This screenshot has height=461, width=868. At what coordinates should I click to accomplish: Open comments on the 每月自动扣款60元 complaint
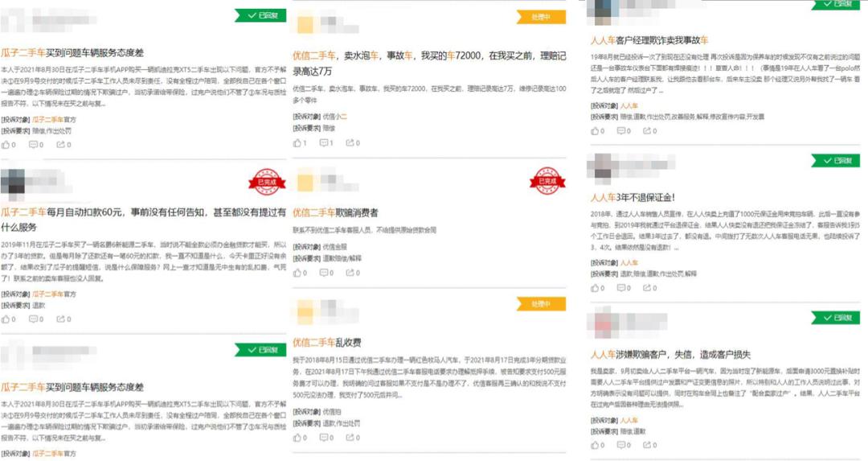click(x=36, y=319)
